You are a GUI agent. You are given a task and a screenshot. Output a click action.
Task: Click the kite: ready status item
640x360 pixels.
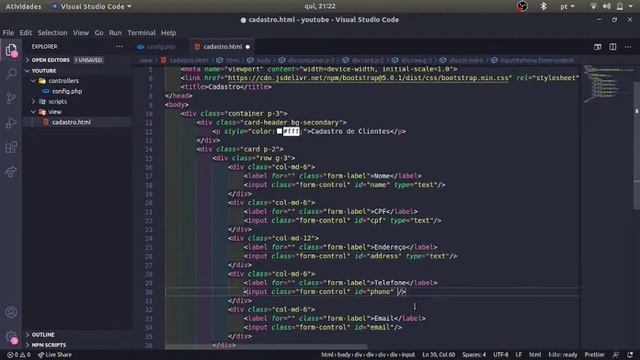(563, 355)
